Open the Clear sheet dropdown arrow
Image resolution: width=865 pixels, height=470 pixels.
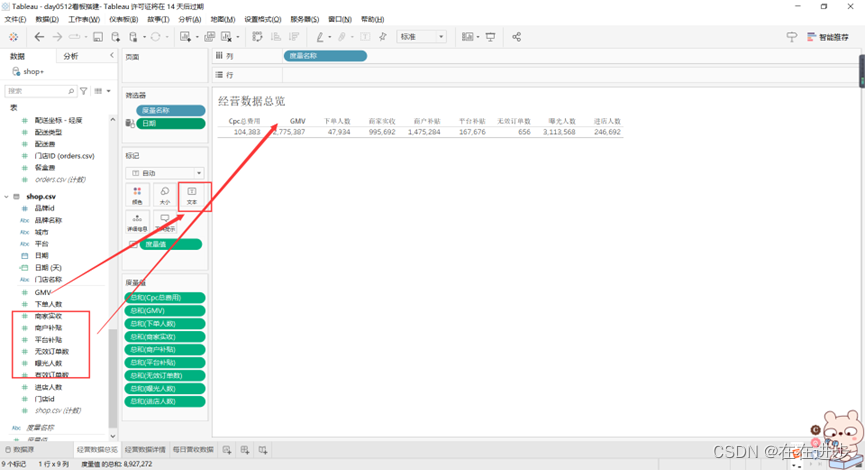point(238,37)
